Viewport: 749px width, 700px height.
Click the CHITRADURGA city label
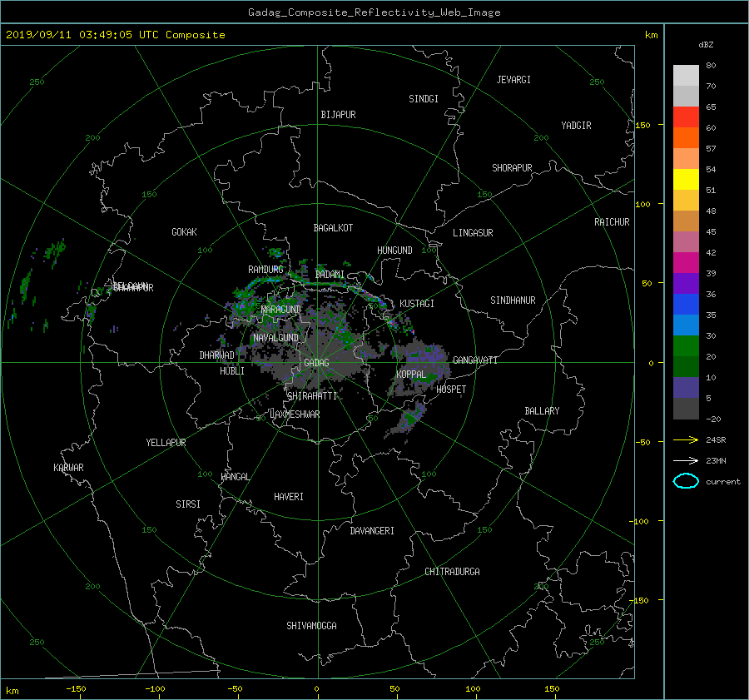(x=452, y=572)
